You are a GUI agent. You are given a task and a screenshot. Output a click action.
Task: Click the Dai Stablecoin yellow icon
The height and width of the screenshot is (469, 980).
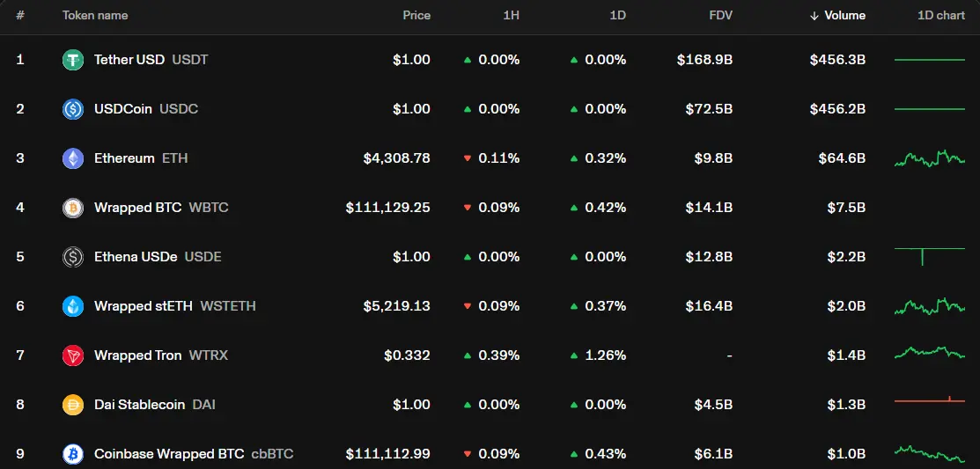coord(73,405)
